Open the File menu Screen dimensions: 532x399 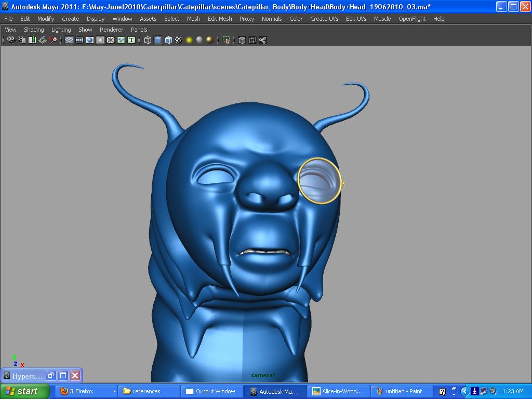8,19
